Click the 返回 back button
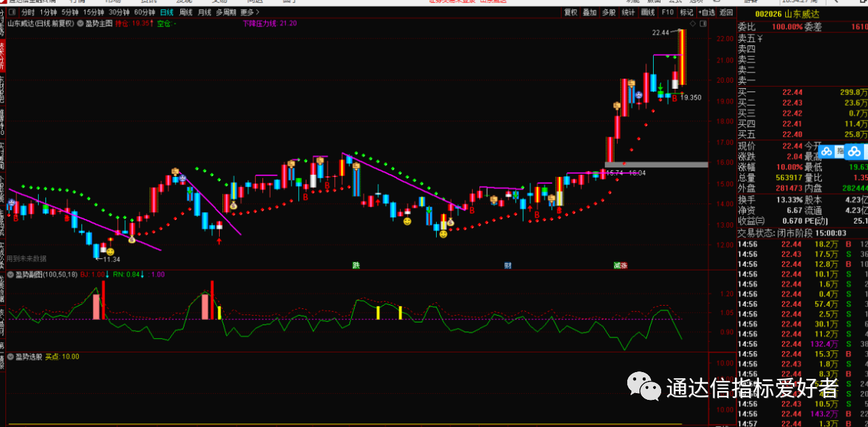 [x=726, y=12]
